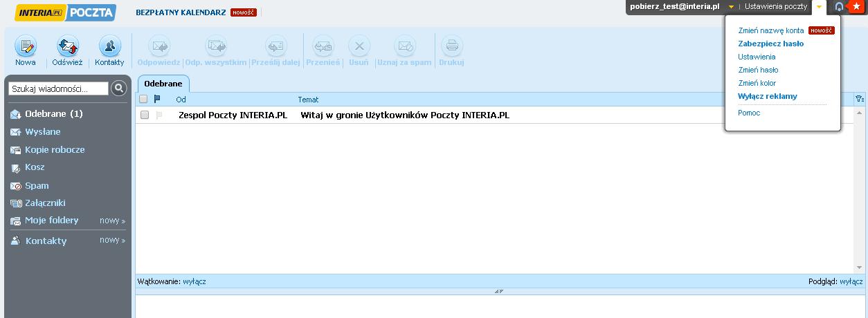868x318 pixels.
Task: Sort messages by the Od column
Action: (x=181, y=100)
